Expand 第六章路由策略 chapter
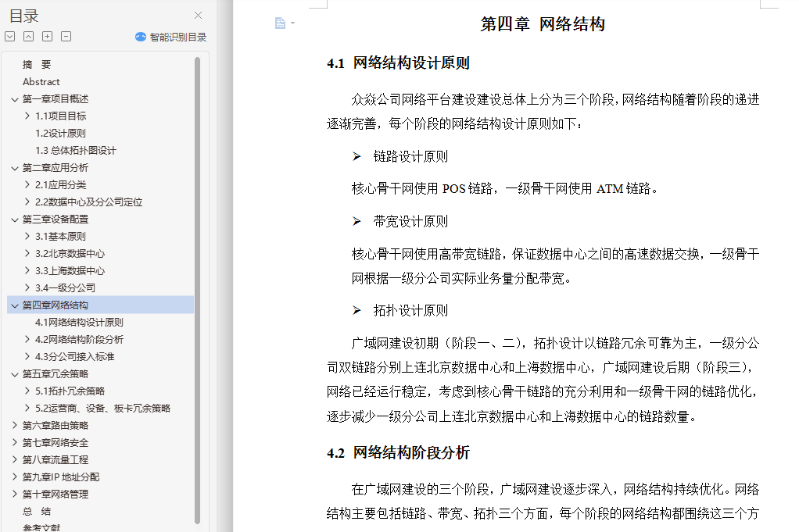Viewport: 799px width, 532px height. [x=15, y=425]
